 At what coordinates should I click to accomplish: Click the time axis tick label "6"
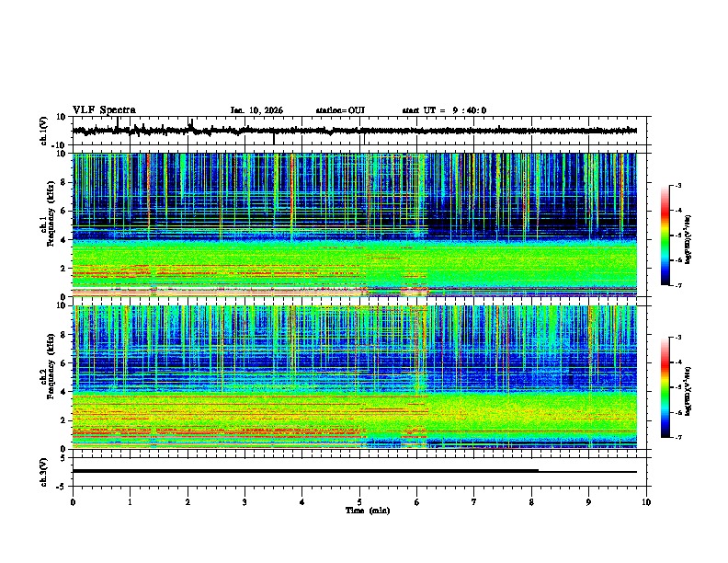[417, 502]
